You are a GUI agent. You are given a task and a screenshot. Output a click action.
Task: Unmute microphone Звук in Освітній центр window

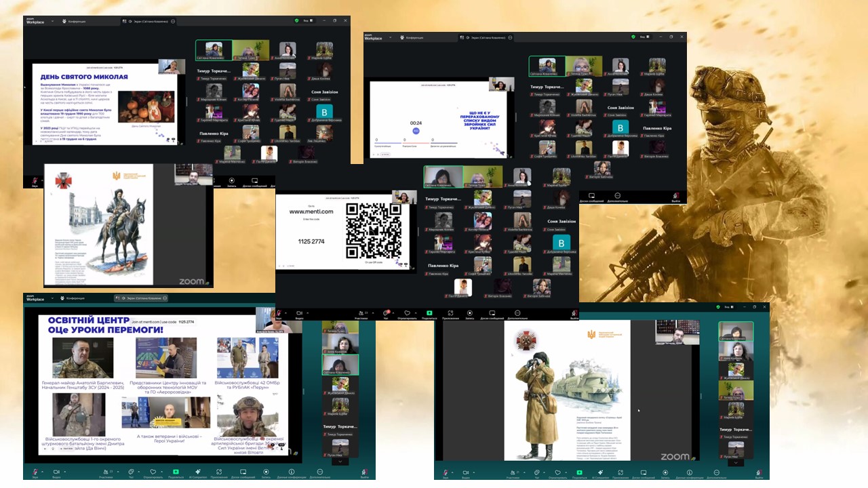coord(35,472)
